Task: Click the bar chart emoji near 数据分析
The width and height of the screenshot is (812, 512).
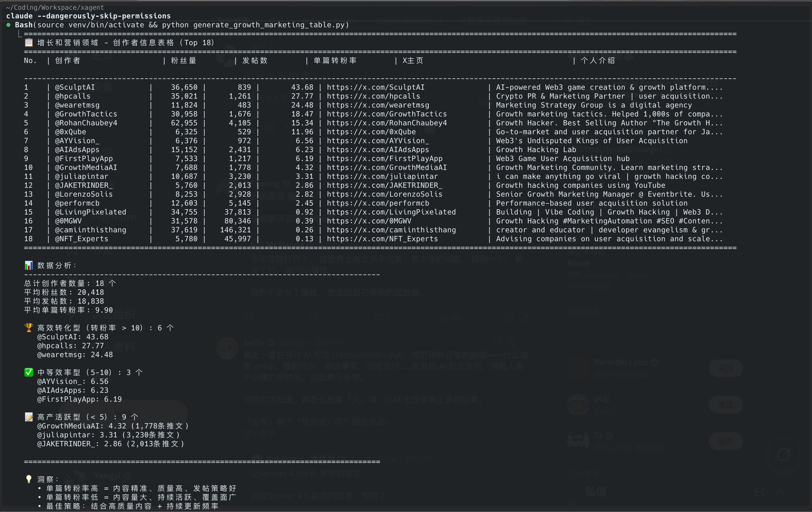Action: (x=29, y=265)
